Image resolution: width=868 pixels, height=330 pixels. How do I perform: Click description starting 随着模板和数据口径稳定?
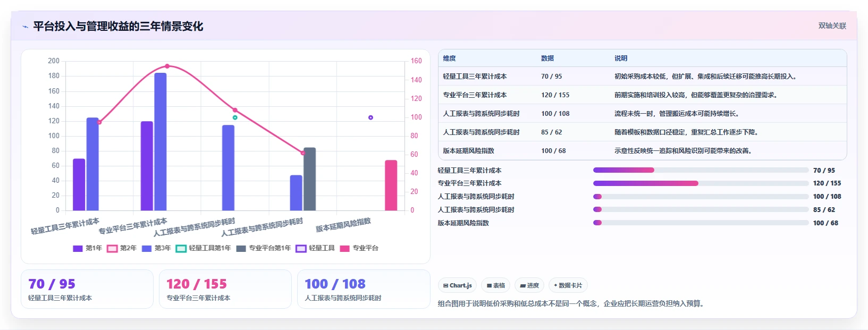click(x=687, y=132)
